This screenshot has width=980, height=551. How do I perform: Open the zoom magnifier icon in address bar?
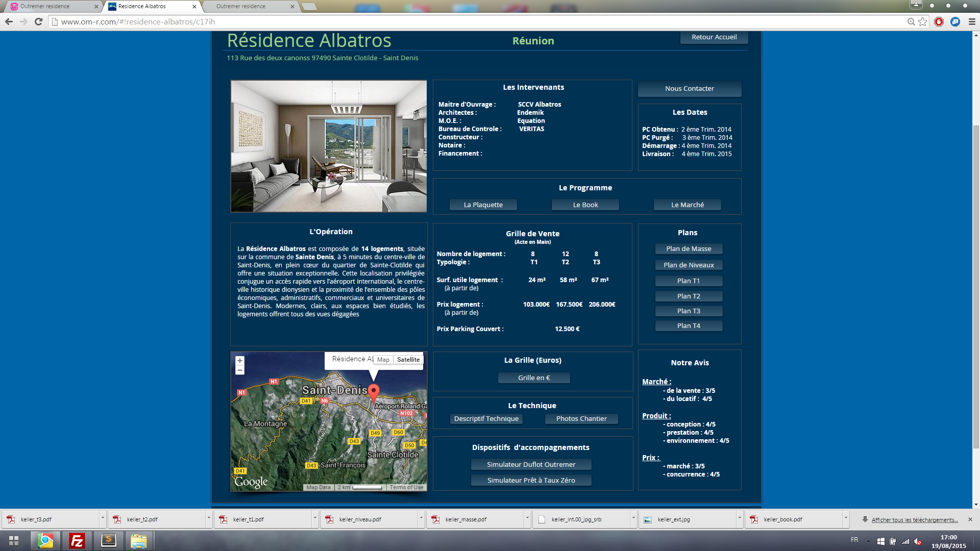click(x=911, y=21)
